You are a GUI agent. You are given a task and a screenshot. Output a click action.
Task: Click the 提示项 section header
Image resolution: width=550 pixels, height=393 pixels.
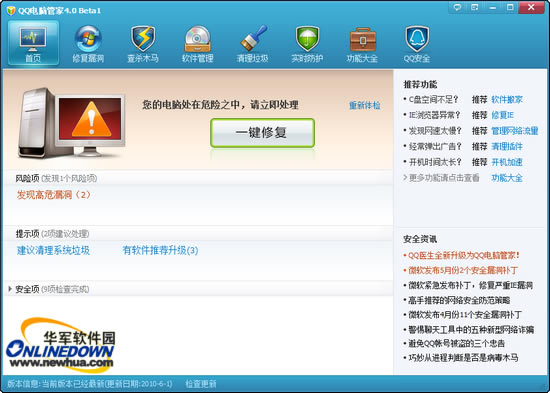click(x=27, y=234)
